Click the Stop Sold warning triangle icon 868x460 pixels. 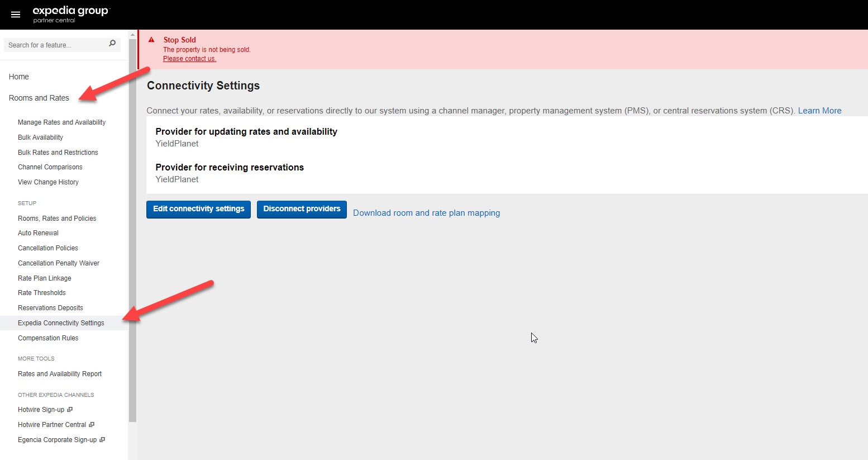151,40
